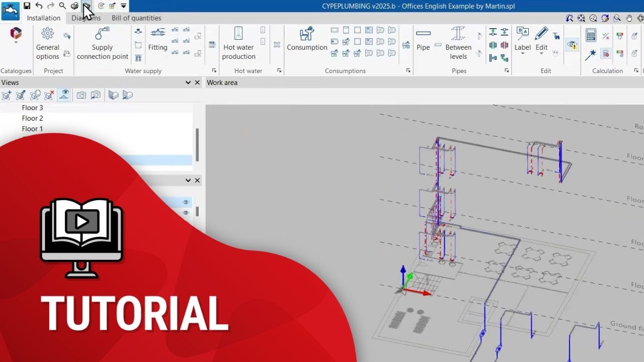Open the Catalogues cube icon
Viewport: 644px width, 362px height.
(x=16, y=34)
